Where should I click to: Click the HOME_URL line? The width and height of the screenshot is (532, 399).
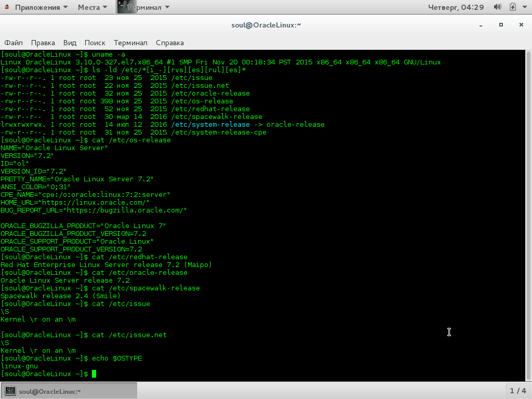tap(75, 203)
